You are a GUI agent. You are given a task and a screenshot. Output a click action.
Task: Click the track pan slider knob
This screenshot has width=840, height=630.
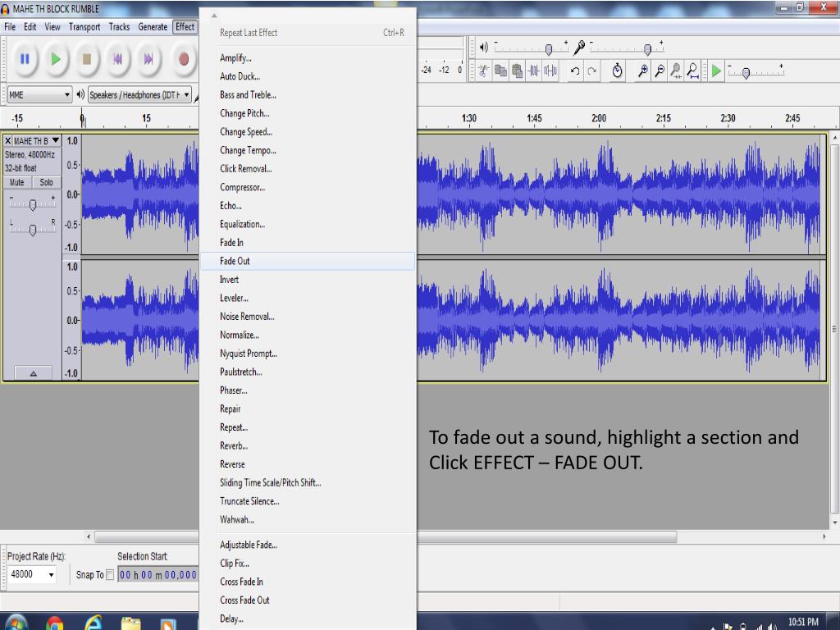(33, 230)
